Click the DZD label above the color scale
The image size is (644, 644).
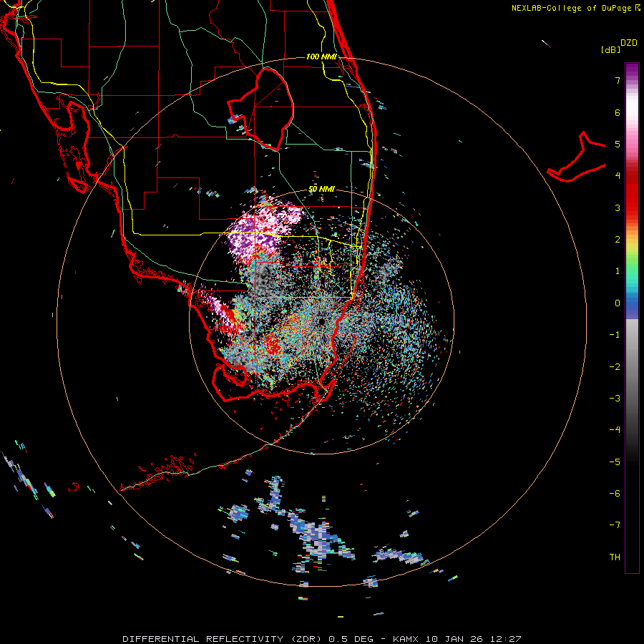[x=629, y=43]
